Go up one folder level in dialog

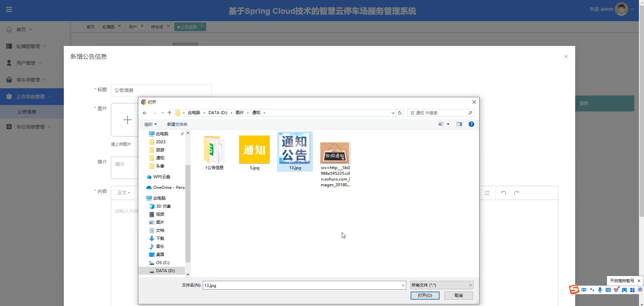170,113
